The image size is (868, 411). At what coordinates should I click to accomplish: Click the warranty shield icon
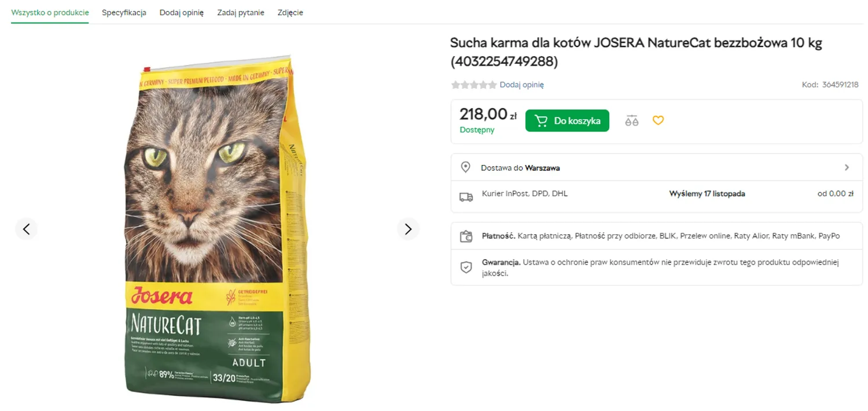click(466, 267)
